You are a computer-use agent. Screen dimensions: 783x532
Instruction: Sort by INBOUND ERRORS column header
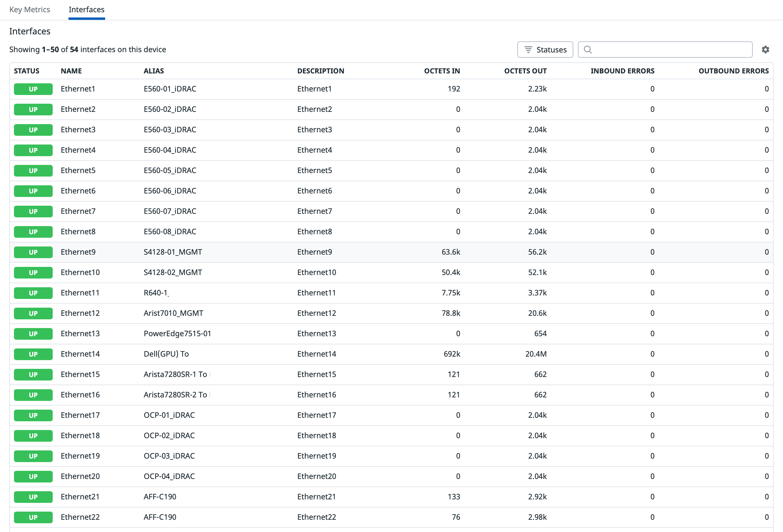622,71
